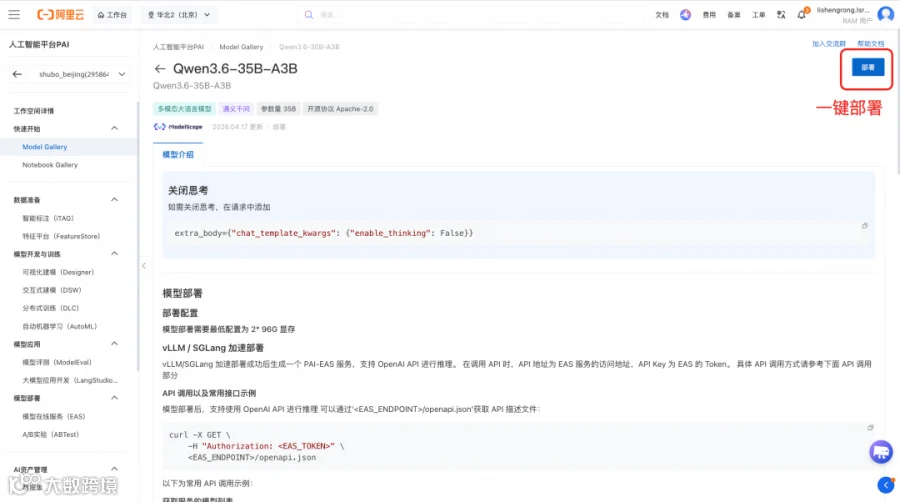Open the 文档 top menu item
The image size is (900, 502).
662,15
